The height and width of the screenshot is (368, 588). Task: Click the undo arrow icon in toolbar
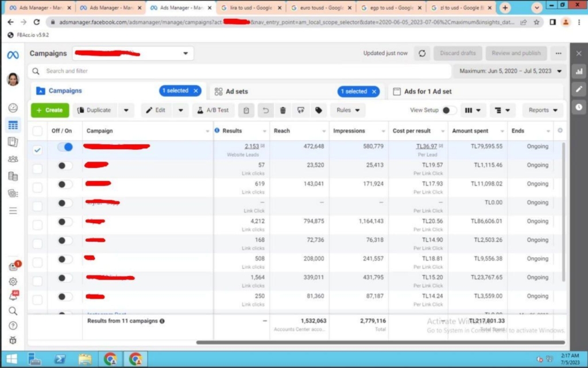click(265, 110)
